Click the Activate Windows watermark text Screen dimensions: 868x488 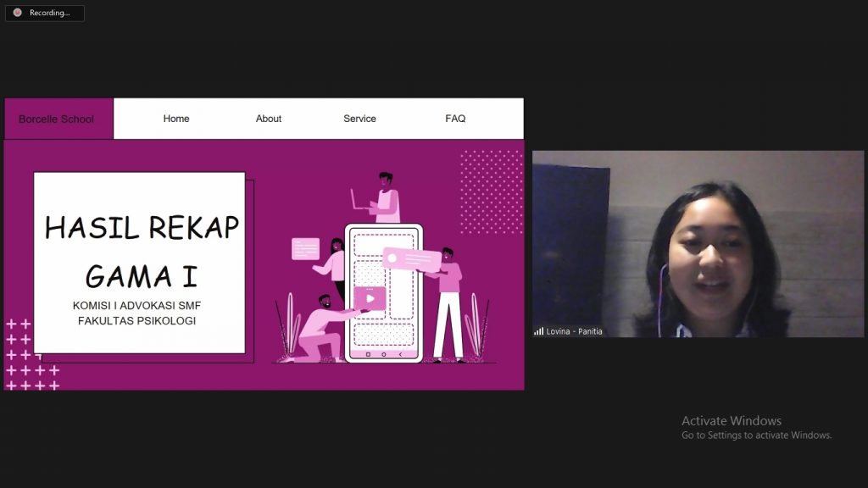(x=732, y=420)
